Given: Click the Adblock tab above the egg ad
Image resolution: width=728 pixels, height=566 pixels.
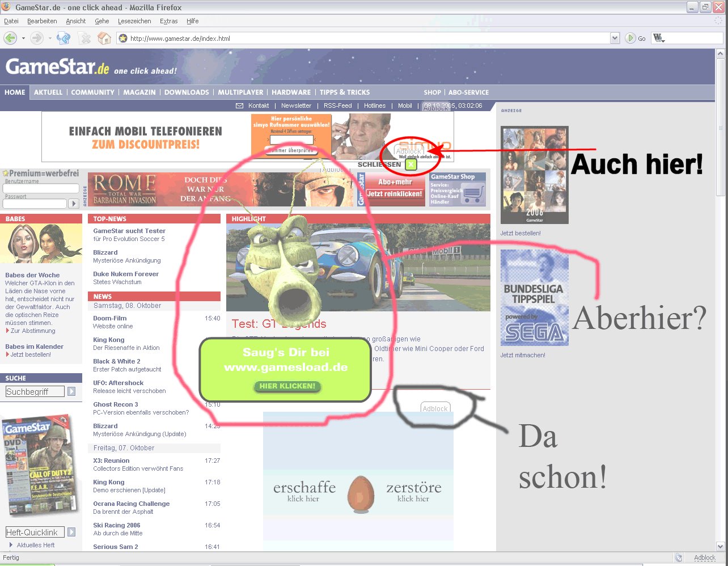Looking at the screenshot, I should point(435,408).
